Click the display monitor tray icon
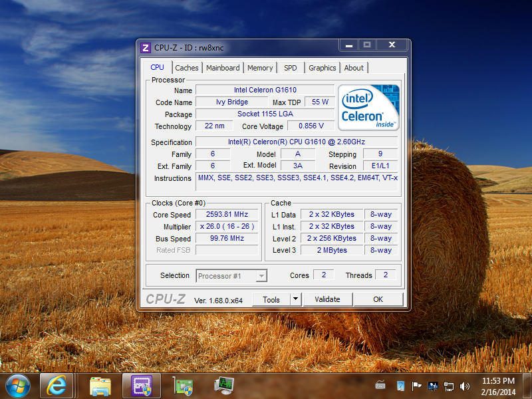532x399 pixels. [433, 386]
